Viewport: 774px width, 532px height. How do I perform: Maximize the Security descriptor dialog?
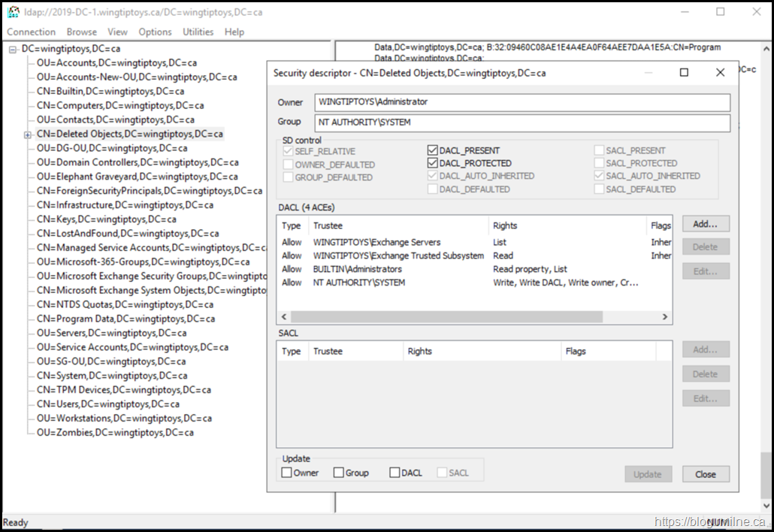pyautogui.click(x=684, y=73)
